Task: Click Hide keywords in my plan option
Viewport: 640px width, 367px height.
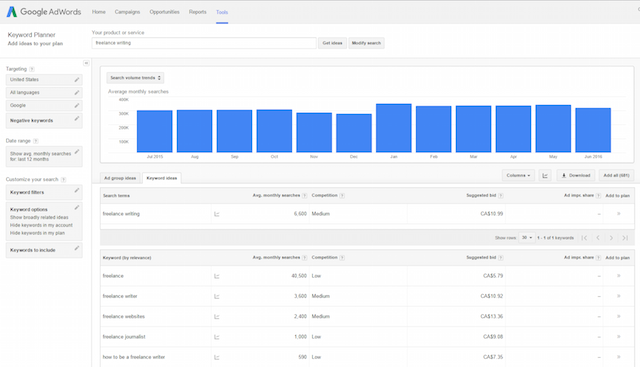Action: pos(38,233)
